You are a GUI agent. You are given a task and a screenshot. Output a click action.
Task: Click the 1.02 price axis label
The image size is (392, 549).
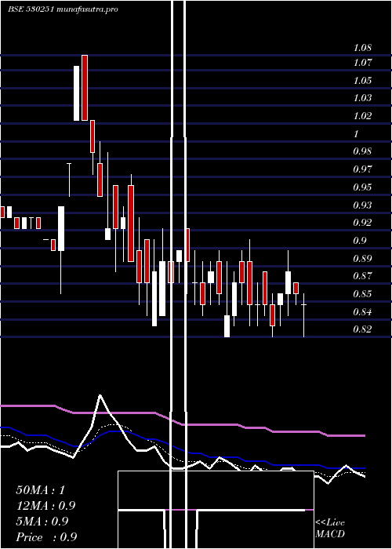pyautogui.click(x=362, y=116)
